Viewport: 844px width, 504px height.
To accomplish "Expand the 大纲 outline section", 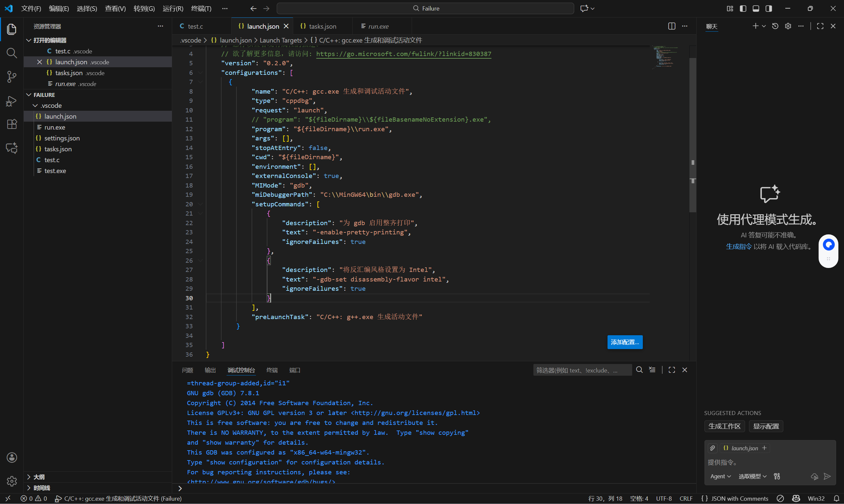I will coord(39,477).
